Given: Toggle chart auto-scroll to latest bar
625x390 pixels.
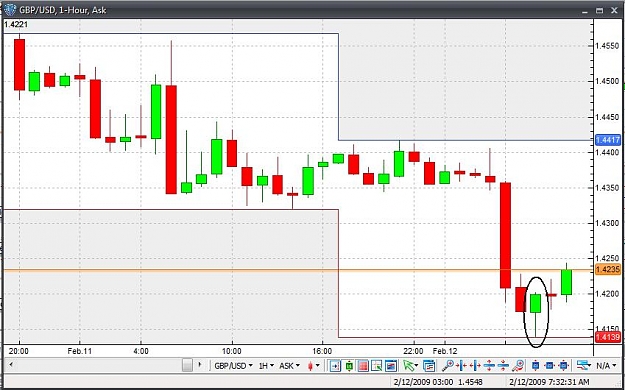Looking at the screenshot, I should [x=335, y=365].
